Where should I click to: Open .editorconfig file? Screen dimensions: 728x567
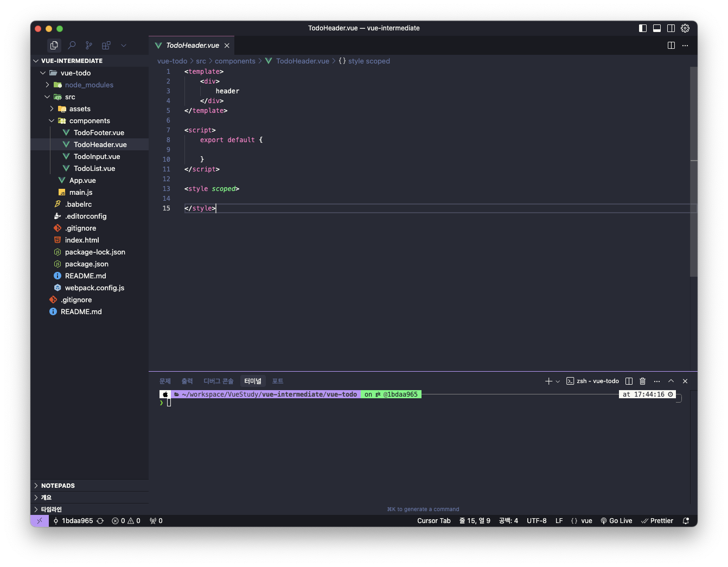pyautogui.click(x=90, y=216)
